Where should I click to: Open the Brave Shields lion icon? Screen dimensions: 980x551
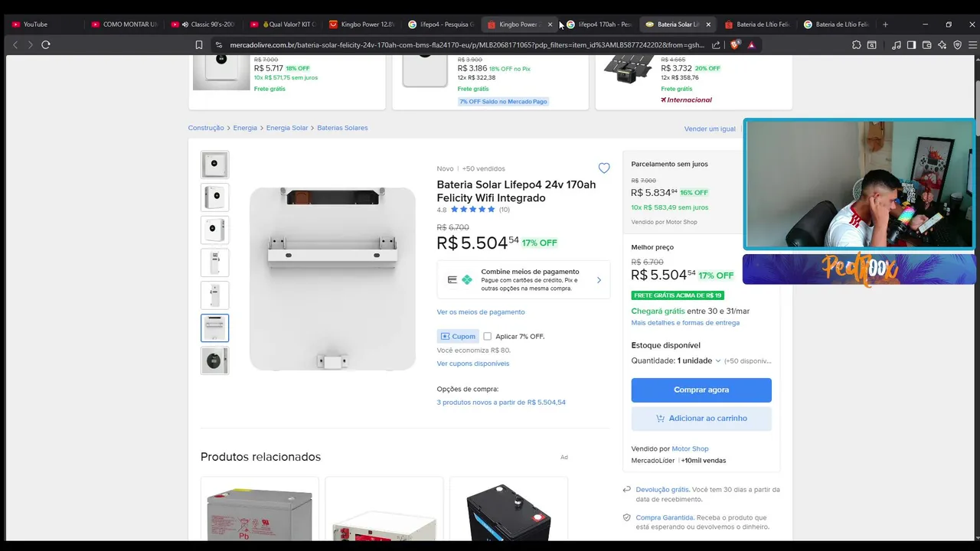(736, 45)
